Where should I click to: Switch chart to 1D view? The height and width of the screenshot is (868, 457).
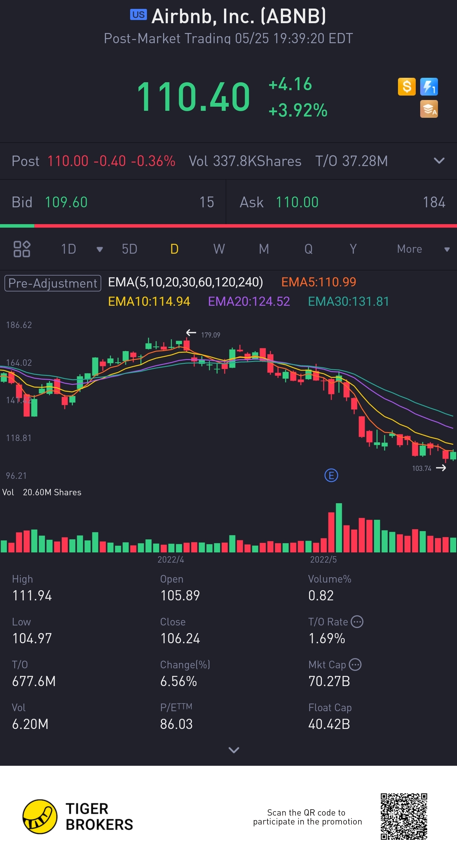click(x=68, y=249)
